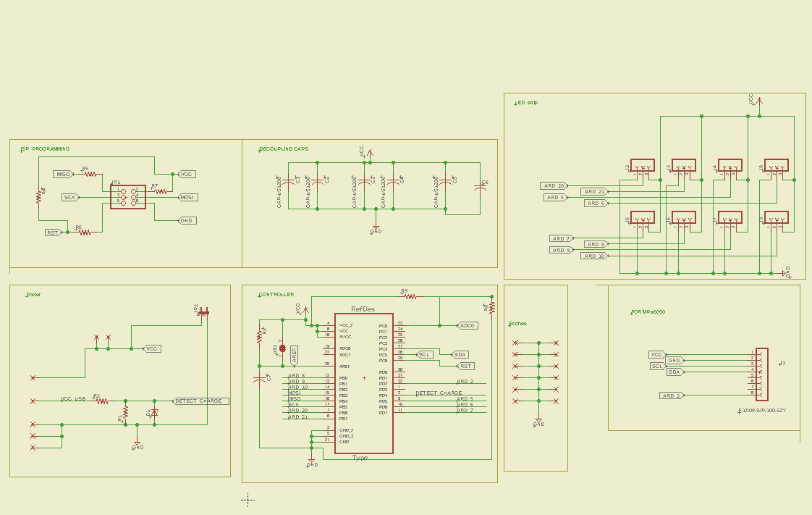Select connector J3 in LED strip

[684, 165]
